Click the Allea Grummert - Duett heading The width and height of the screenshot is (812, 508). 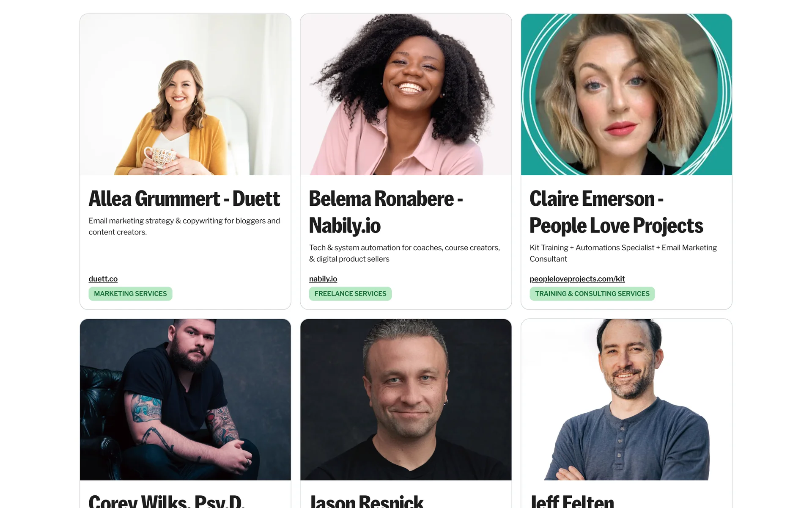coord(184,199)
